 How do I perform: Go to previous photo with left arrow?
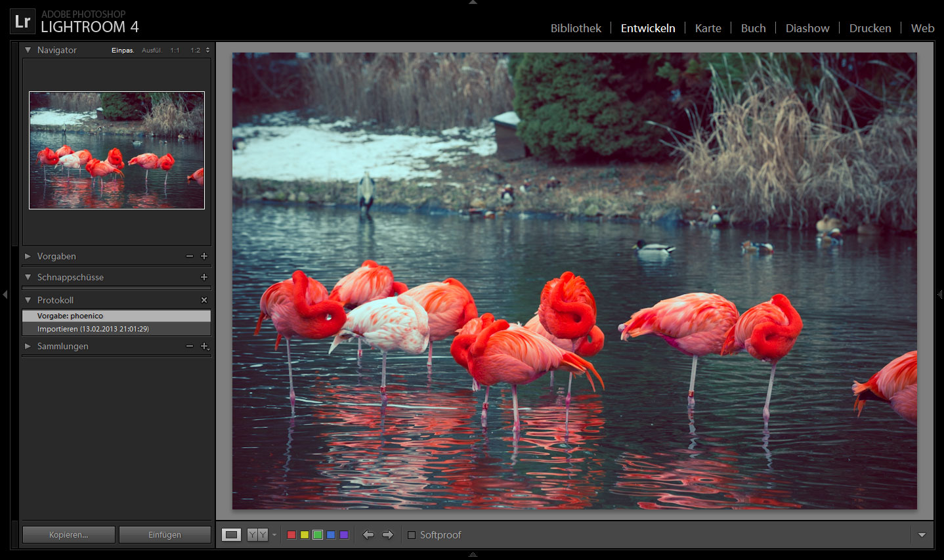point(368,535)
